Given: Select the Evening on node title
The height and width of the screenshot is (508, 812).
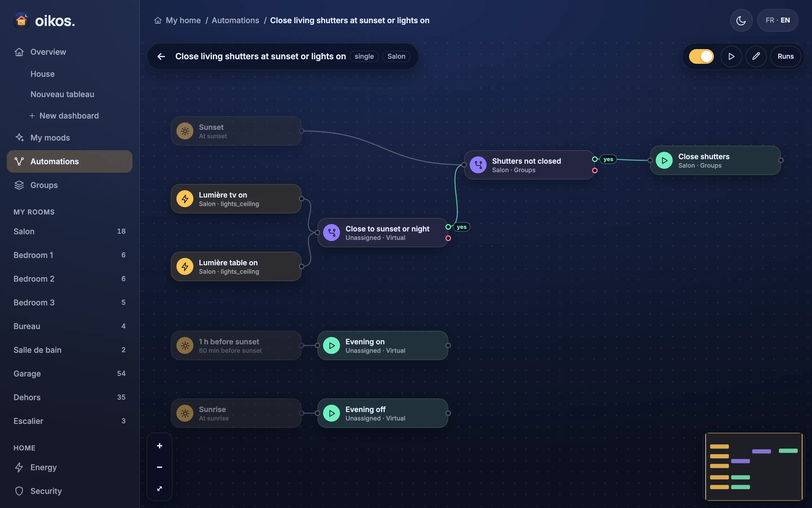Looking at the screenshot, I should click(365, 342).
